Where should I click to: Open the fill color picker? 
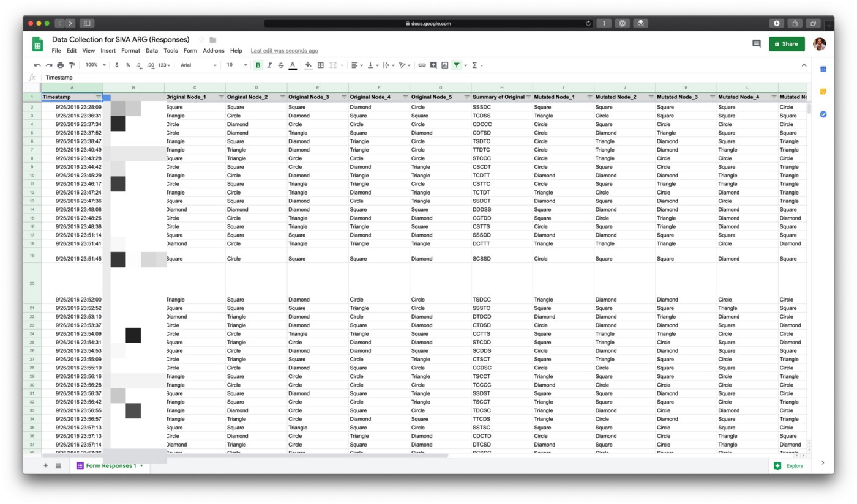click(x=308, y=65)
